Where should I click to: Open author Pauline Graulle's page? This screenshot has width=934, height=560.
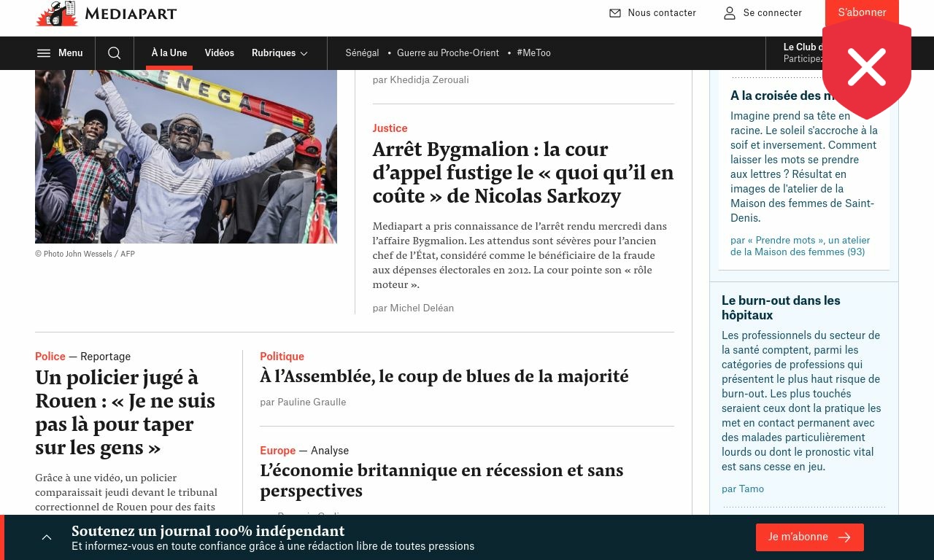pos(312,402)
